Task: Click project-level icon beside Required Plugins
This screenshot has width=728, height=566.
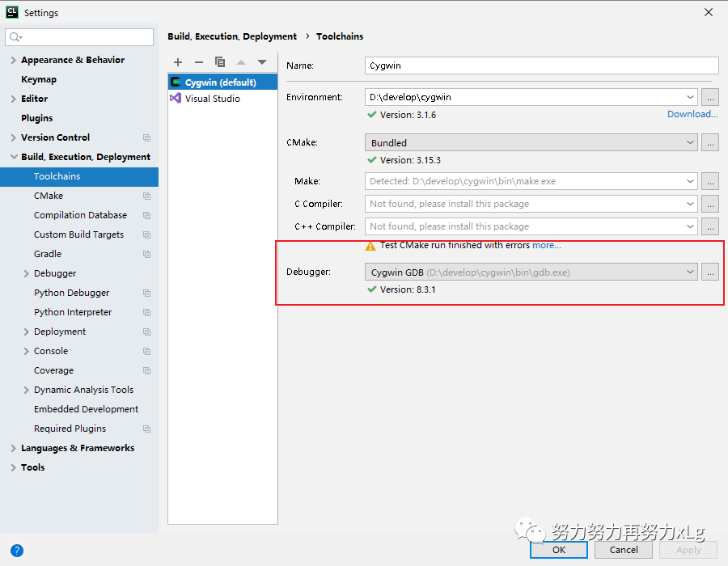Action: coord(146,429)
